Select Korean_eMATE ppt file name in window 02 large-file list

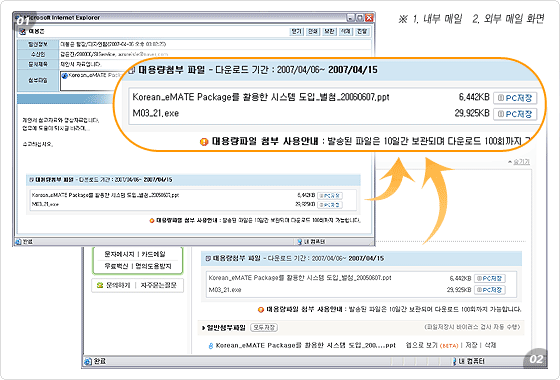[300, 278]
